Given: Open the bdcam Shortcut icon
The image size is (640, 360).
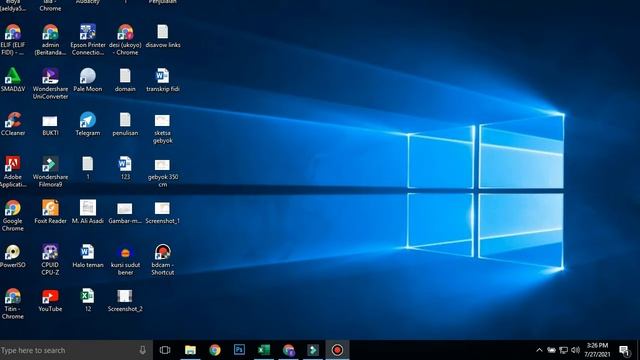Looking at the screenshot, I should pyautogui.click(x=163, y=260).
